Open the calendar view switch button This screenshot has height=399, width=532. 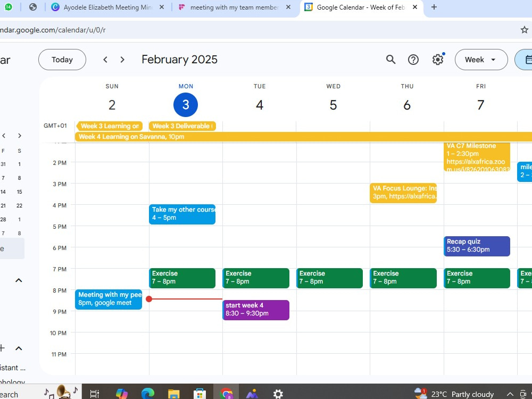tap(524, 60)
